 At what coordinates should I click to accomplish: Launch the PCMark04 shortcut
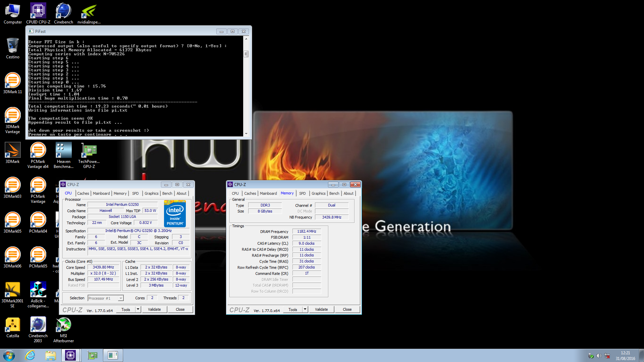point(38,223)
